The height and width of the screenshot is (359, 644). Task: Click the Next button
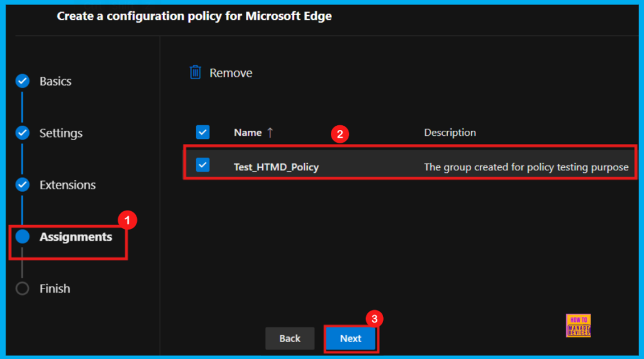point(350,338)
